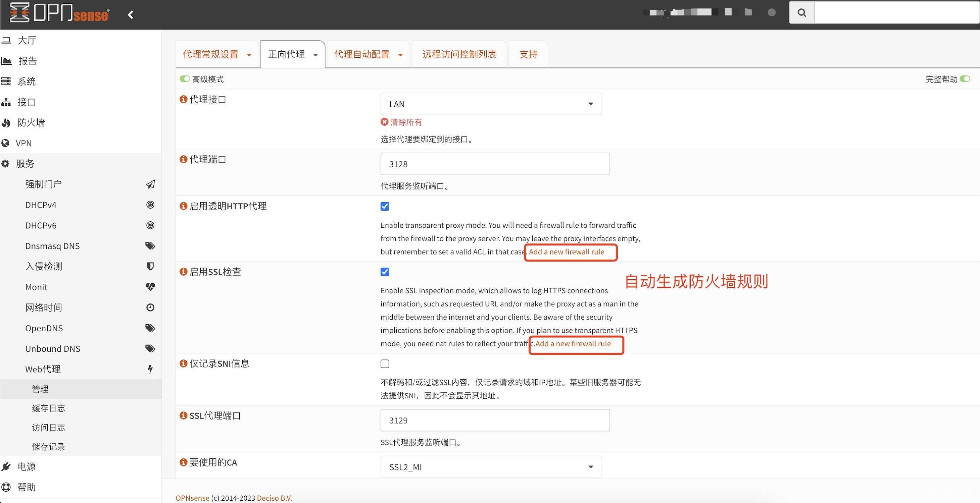Click the lightning icon next to Web代理

click(150, 369)
